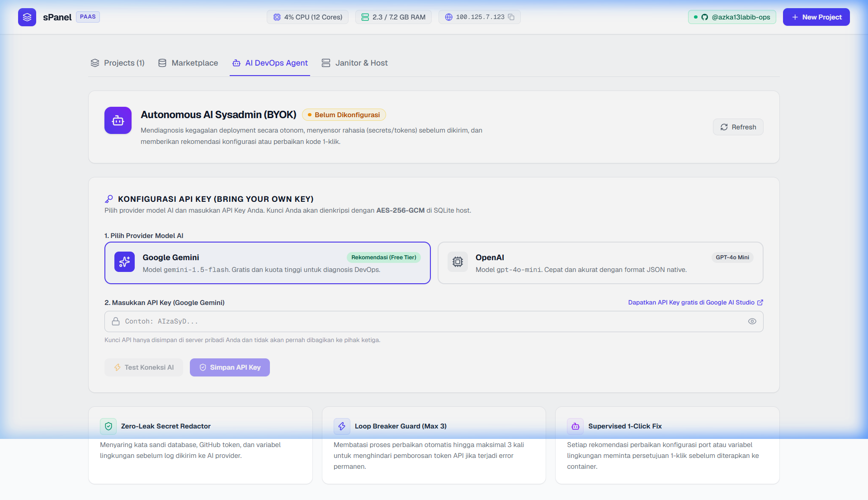
Task: Select the AI DevOps Agent tab
Action: pyautogui.click(x=270, y=63)
